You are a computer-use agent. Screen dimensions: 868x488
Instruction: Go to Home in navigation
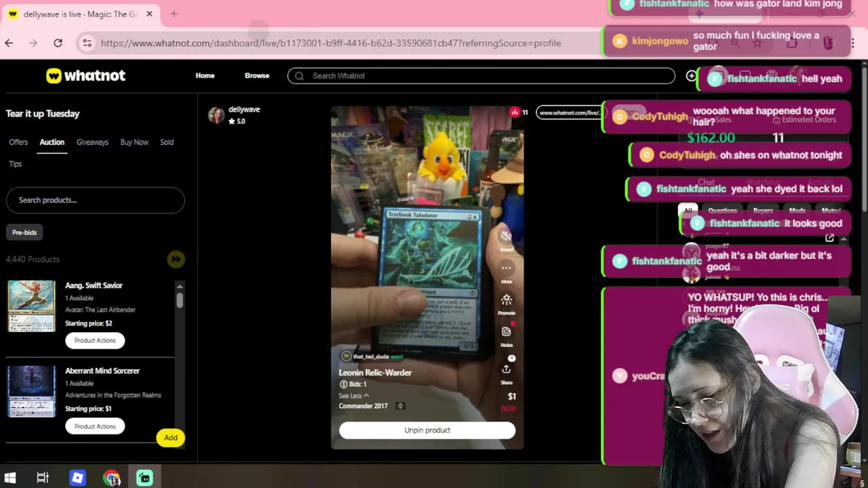(x=205, y=76)
